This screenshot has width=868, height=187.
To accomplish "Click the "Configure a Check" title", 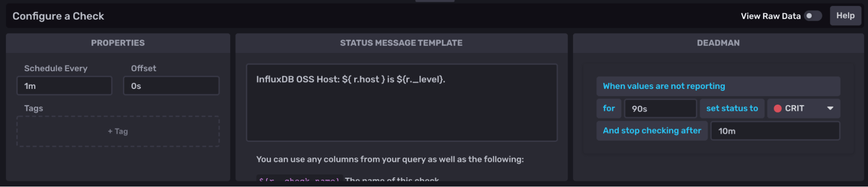I will [58, 16].
